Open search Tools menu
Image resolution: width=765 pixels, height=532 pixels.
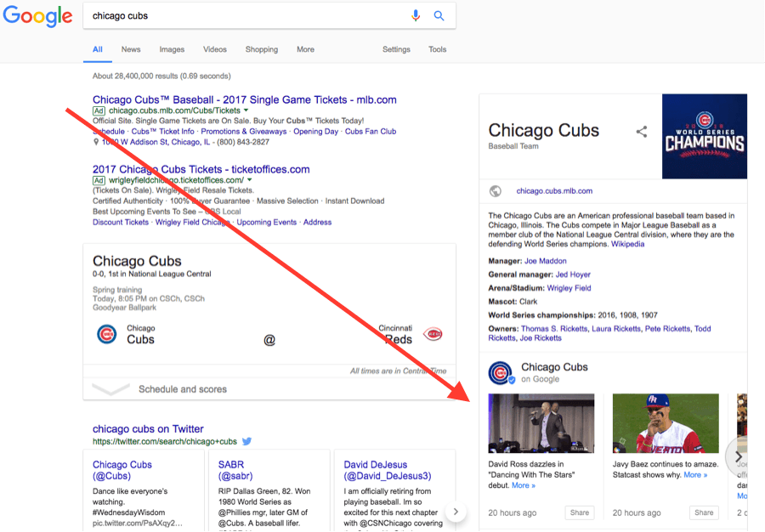pos(437,49)
